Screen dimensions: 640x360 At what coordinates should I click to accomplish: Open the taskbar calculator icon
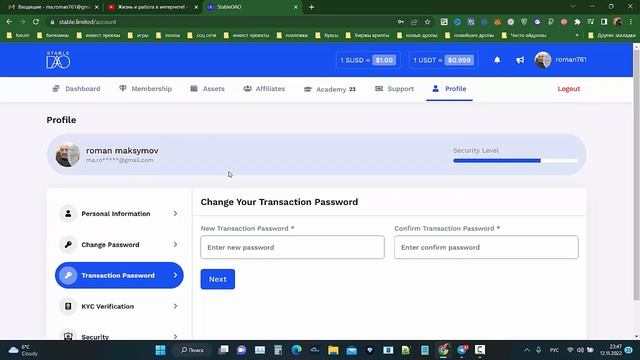pyautogui.click(x=278, y=350)
